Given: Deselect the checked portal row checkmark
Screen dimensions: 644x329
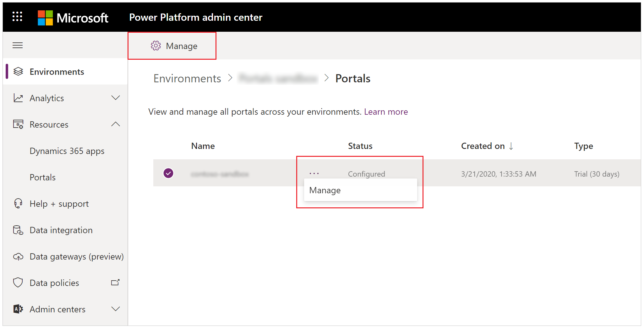Looking at the screenshot, I should pyautogui.click(x=168, y=173).
